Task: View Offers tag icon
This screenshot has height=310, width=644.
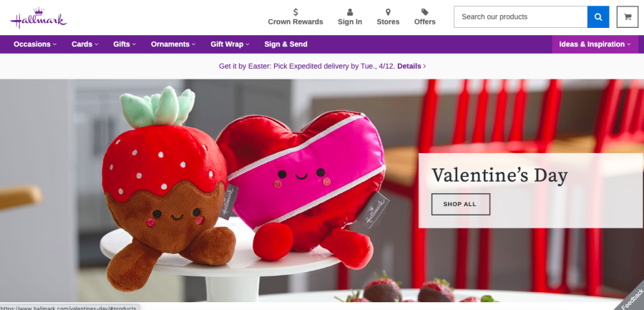Action: [424, 12]
